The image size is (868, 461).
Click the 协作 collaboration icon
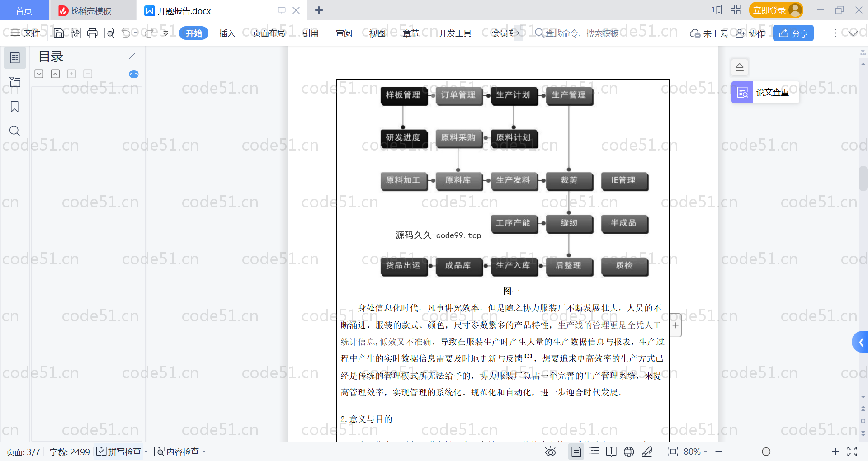click(x=750, y=33)
